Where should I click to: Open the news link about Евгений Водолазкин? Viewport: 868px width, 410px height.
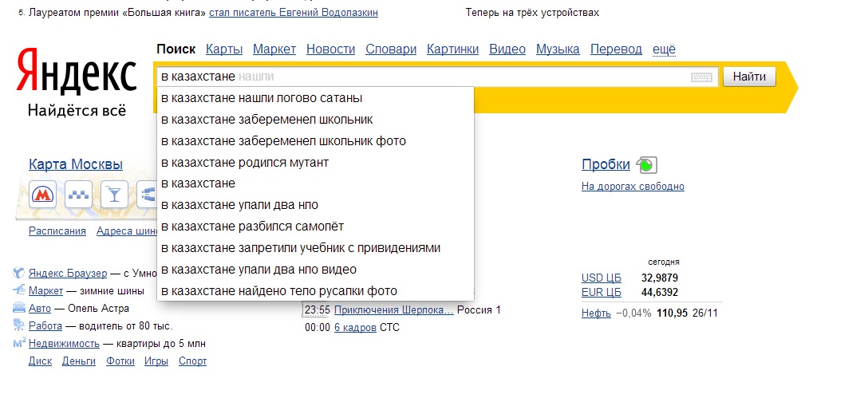[294, 12]
